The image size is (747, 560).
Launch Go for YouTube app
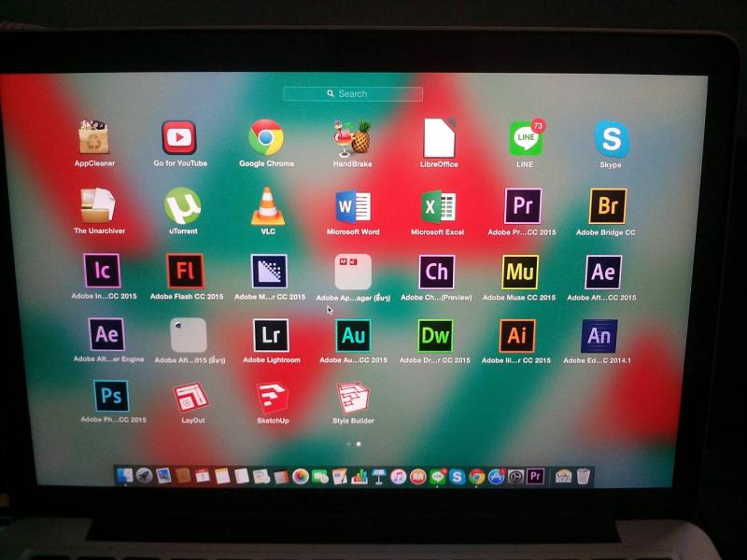click(179, 137)
